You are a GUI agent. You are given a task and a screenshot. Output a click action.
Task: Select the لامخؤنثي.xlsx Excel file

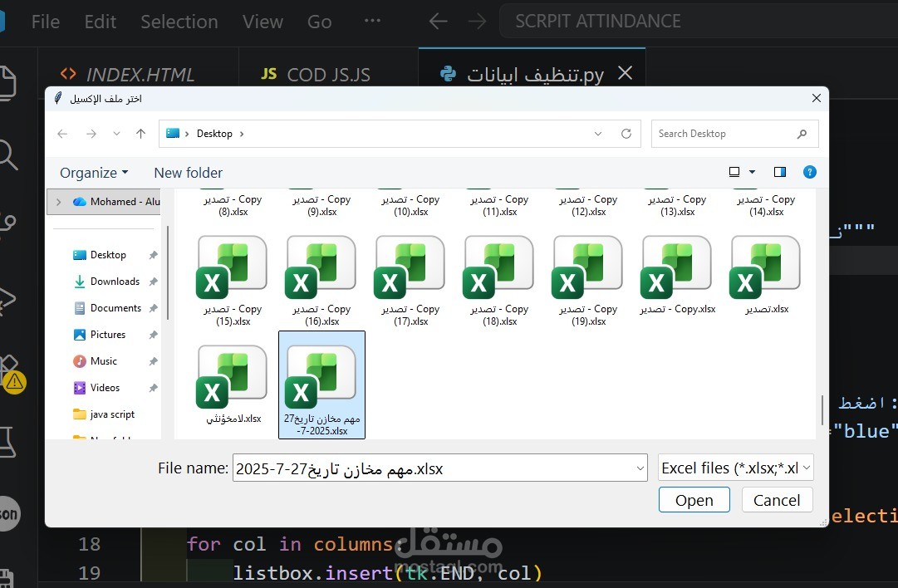tap(233, 385)
